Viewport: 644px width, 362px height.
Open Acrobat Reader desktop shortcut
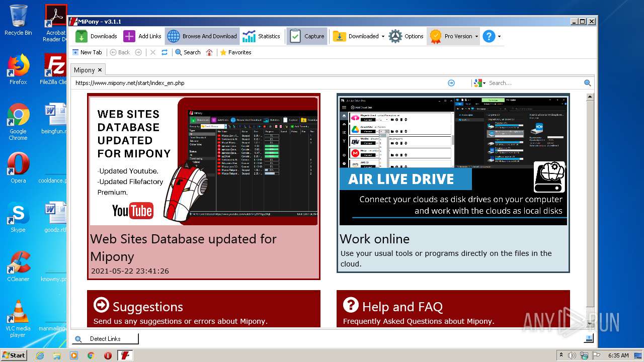click(x=55, y=23)
